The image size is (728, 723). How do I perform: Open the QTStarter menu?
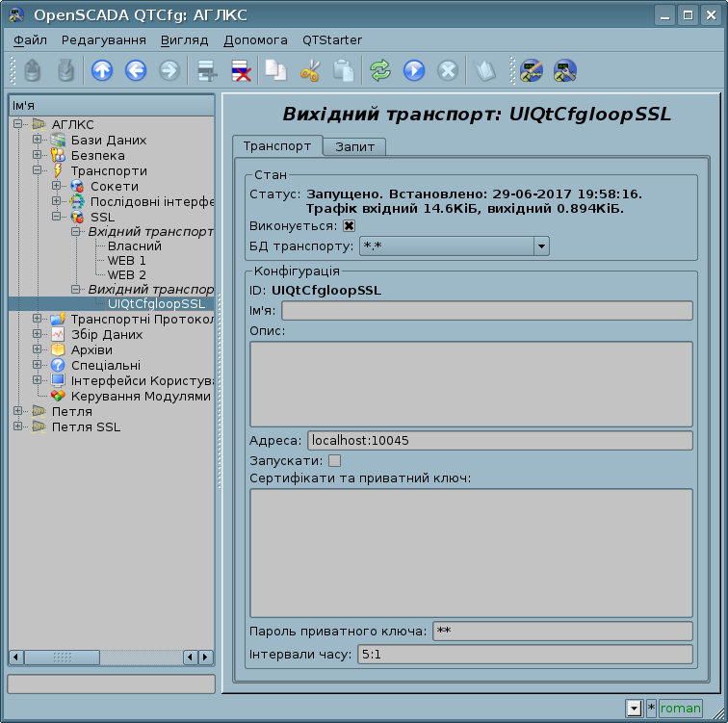pyautogui.click(x=332, y=39)
